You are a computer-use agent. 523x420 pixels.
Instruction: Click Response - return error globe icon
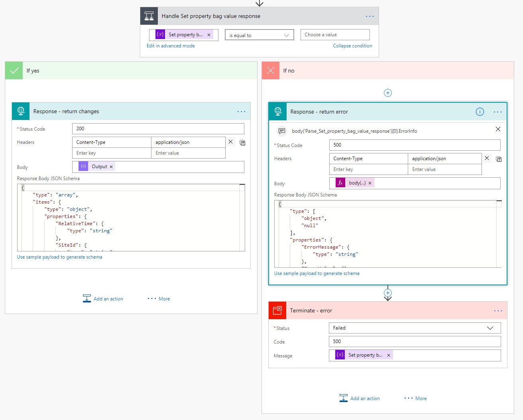(x=278, y=112)
